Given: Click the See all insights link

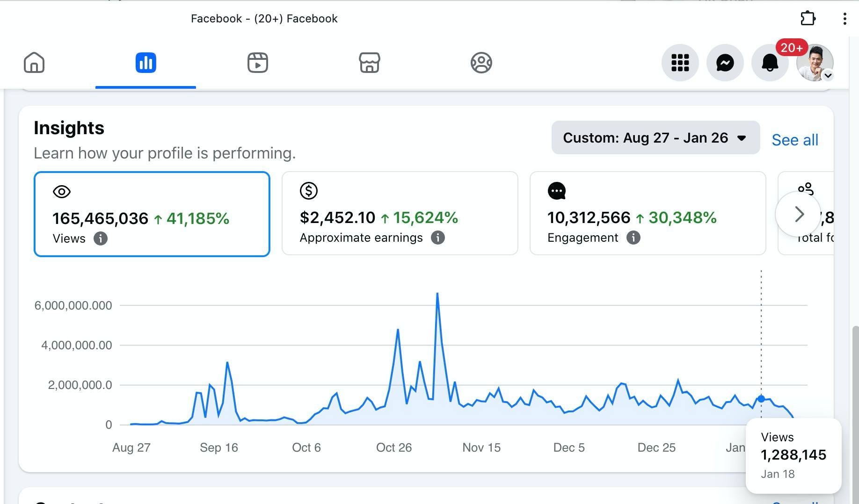Looking at the screenshot, I should pos(794,140).
